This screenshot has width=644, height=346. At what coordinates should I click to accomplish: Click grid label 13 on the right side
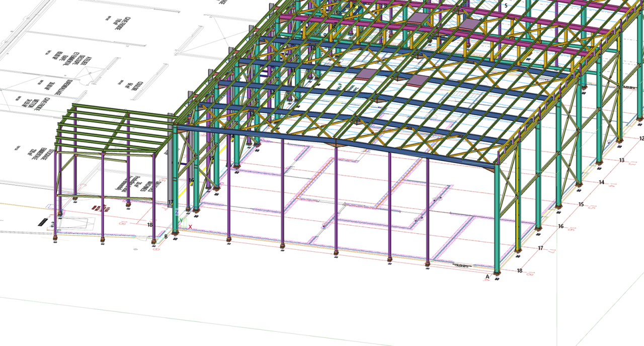click(x=622, y=160)
